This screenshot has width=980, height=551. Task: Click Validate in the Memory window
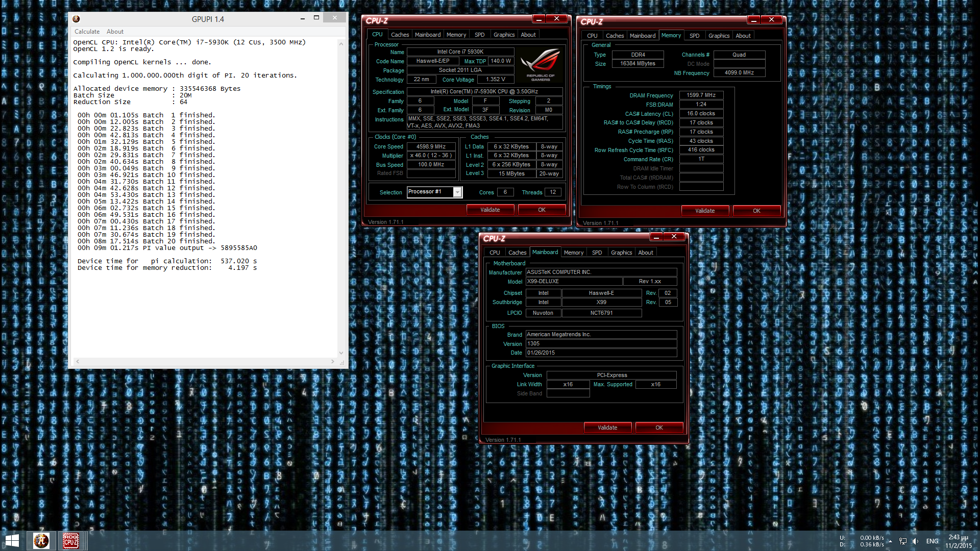[x=705, y=211]
